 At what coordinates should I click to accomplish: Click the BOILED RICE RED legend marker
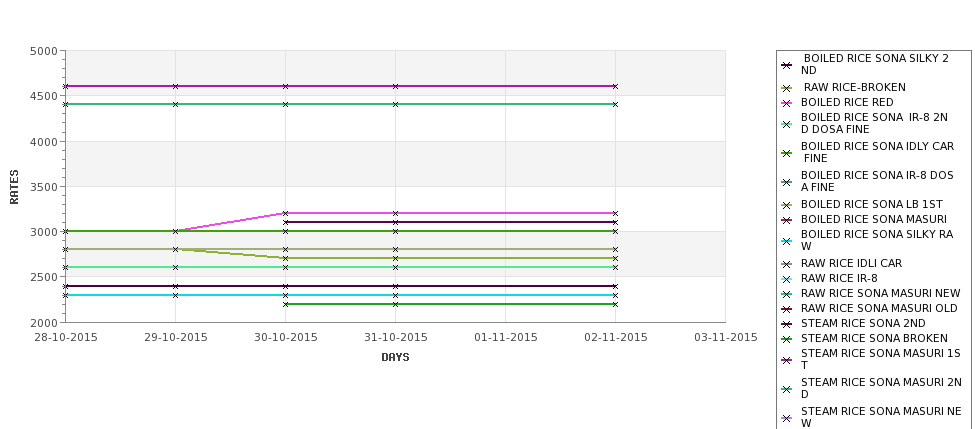[786, 103]
